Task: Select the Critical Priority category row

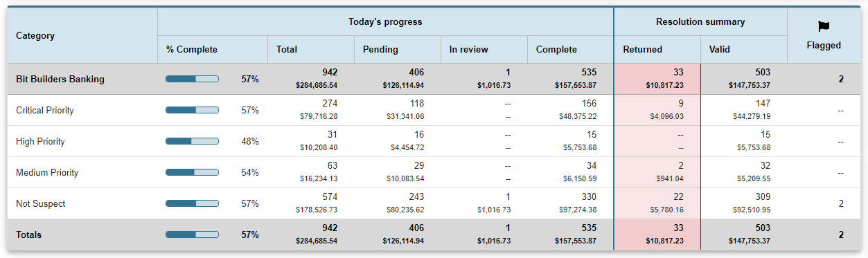Action: 434,110
